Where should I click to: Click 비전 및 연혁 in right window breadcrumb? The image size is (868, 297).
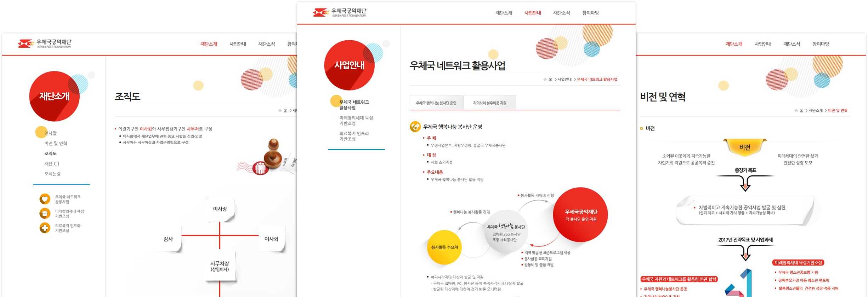pyautogui.click(x=838, y=111)
